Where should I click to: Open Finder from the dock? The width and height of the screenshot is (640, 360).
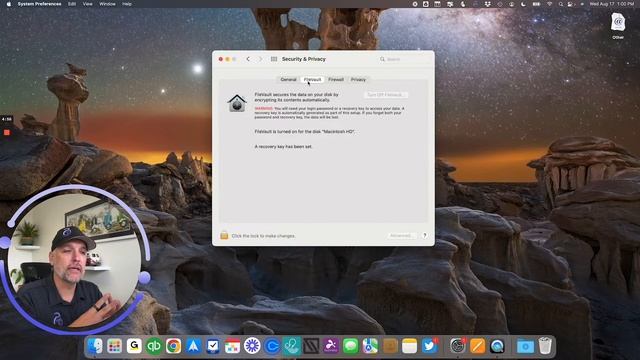(x=95, y=346)
